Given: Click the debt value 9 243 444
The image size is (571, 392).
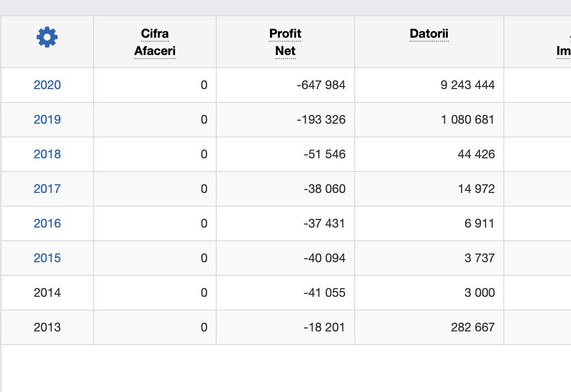Looking at the screenshot, I should click(467, 85).
